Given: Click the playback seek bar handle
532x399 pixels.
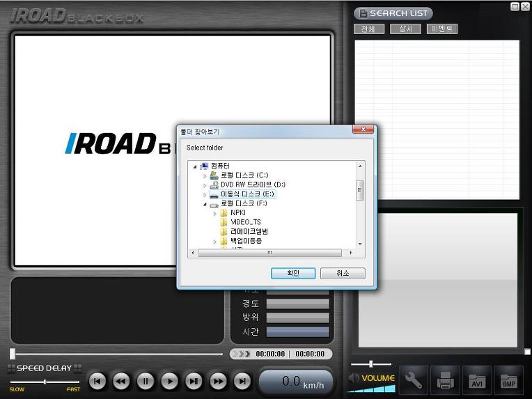Looking at the screenshot, I should [x=13, y=354].
